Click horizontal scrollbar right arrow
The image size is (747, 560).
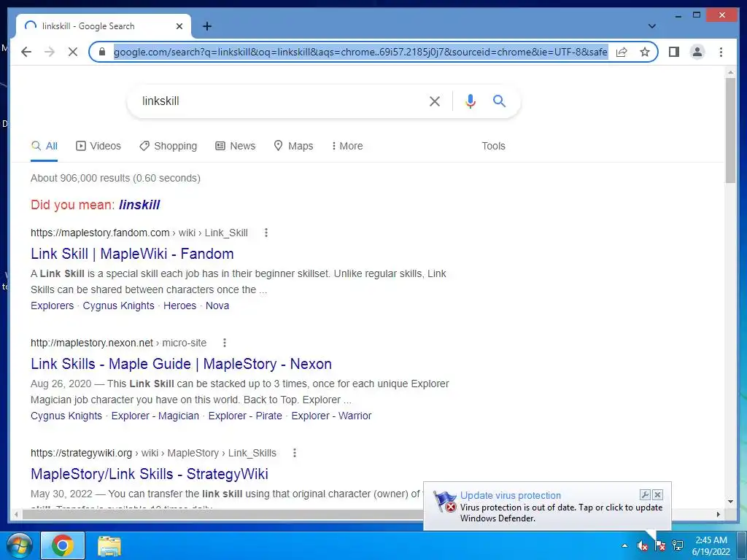719,514
